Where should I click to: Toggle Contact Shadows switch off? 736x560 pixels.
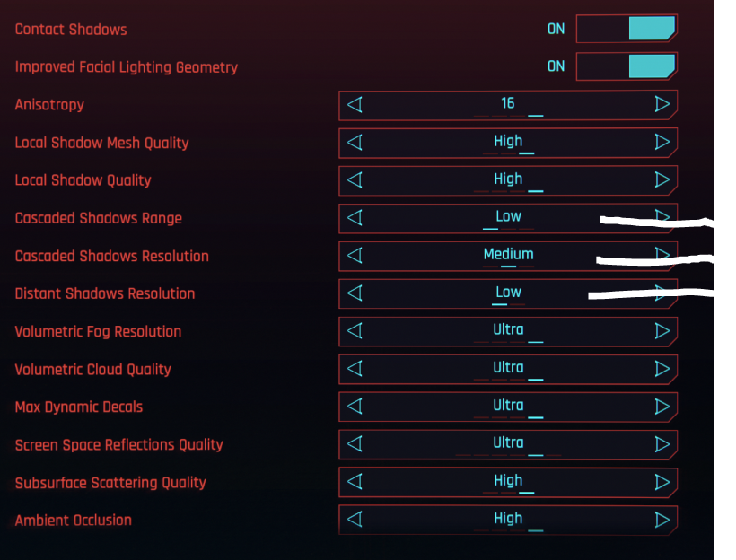pyautogui.click(x=626, y=29)
